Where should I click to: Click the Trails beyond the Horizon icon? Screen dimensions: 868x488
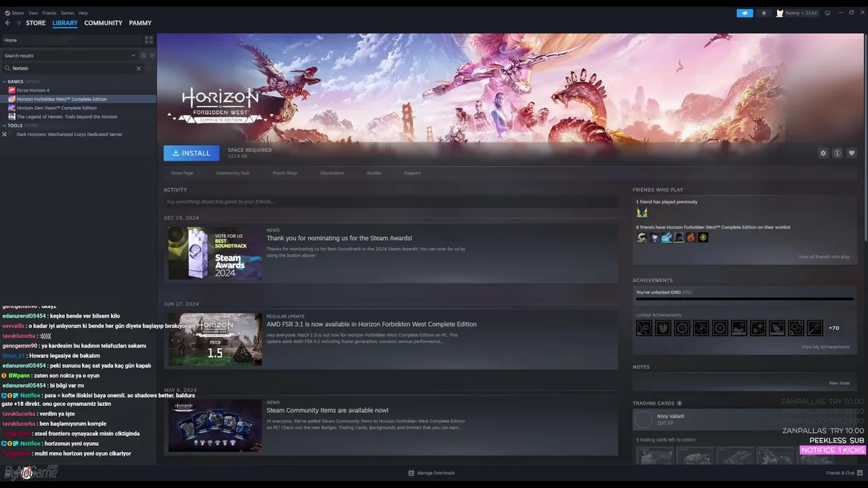pyautogui.click(x=12, y=117)
